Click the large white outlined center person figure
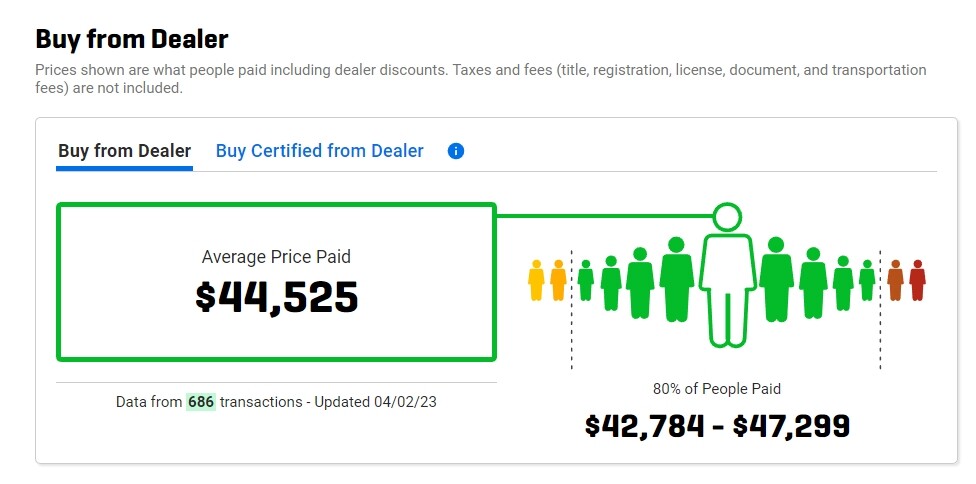This screenshot has width=976, height=484. coord(726,290)
